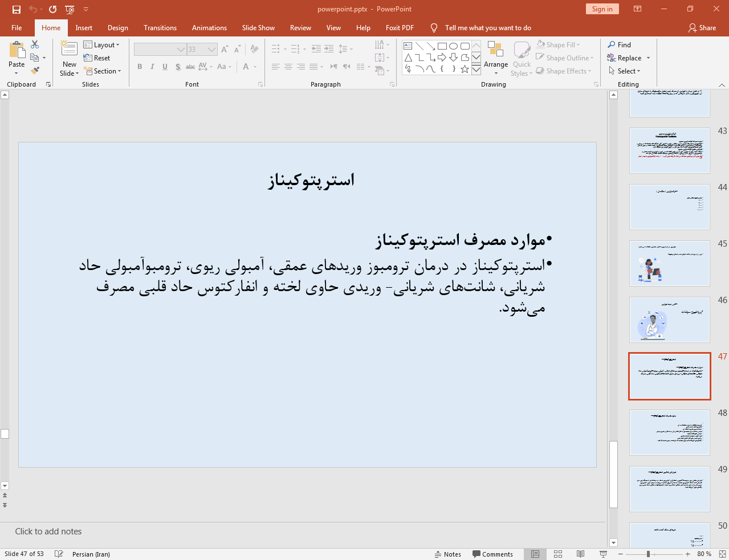
Task: Zoom out with the minus button
Action: point(620,554)
